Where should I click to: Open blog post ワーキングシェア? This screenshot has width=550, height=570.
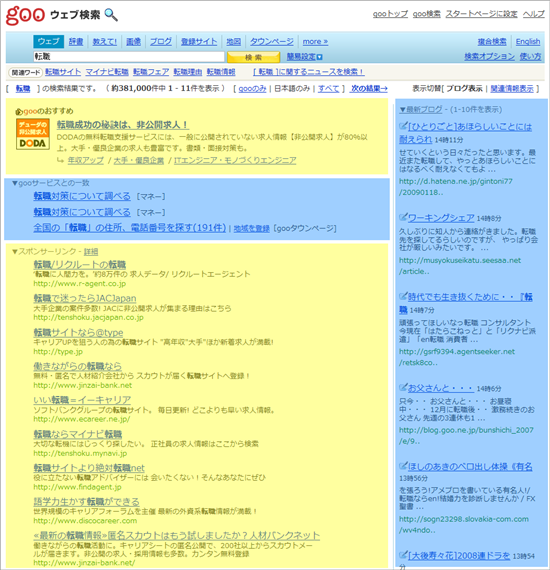pos(441,218)
